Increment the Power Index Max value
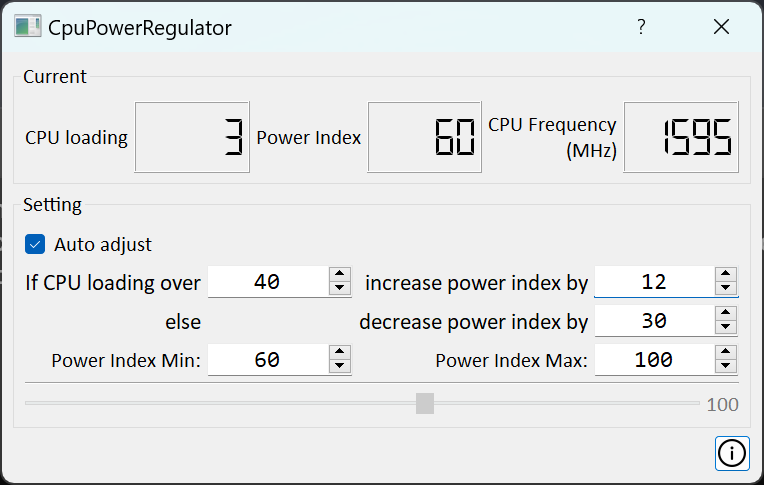Image resolution: width=764 pixels, height=485 pixels. [x=727, y=353]
